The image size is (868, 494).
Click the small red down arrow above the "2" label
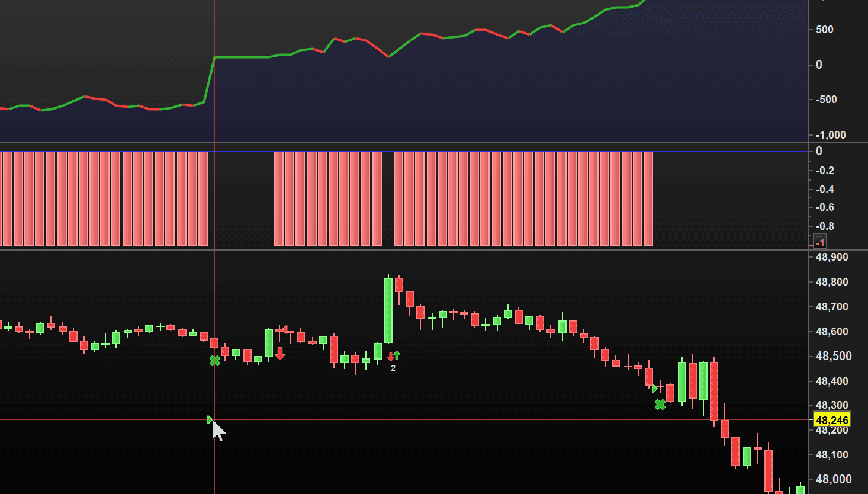coord(391,357)
